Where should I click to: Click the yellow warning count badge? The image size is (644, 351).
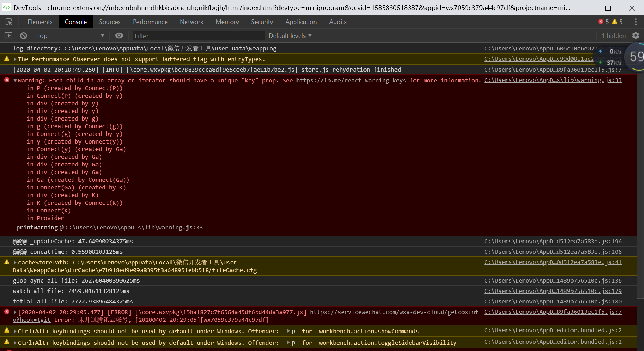[617, 22]
